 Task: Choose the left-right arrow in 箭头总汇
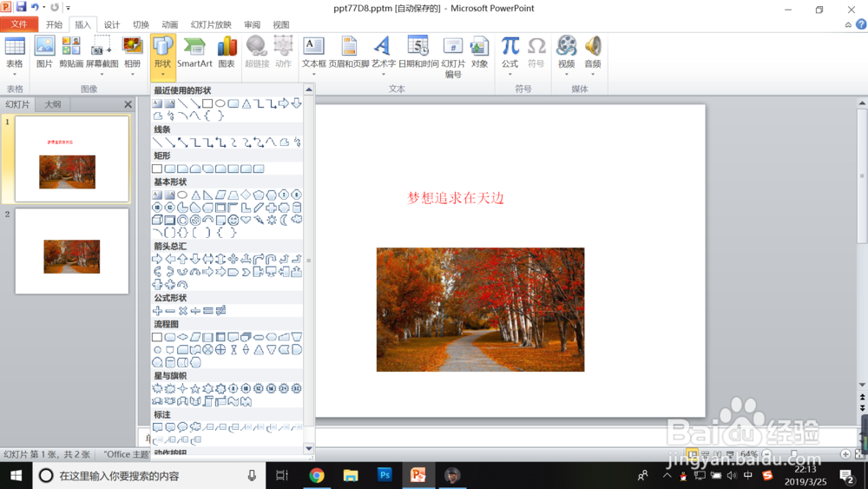point(207,259)
